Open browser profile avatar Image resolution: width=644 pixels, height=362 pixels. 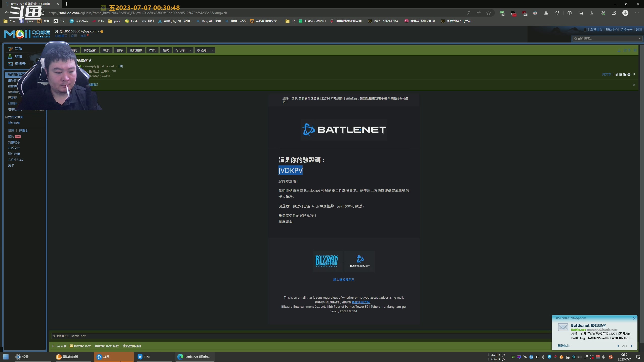pyautogui.click(x=625, y=13)
